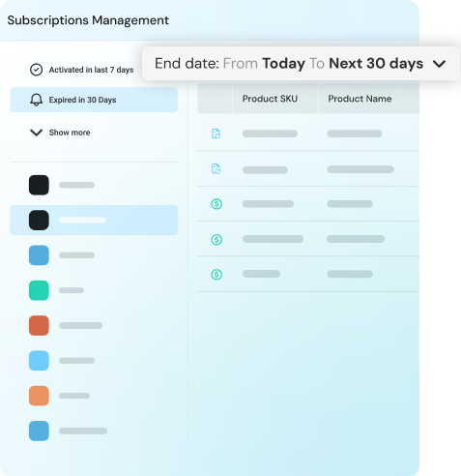Image resolution: width=461 pixels, height=476 pixels.
Task: Click the Product SKU column header
Action: (270, 99)
